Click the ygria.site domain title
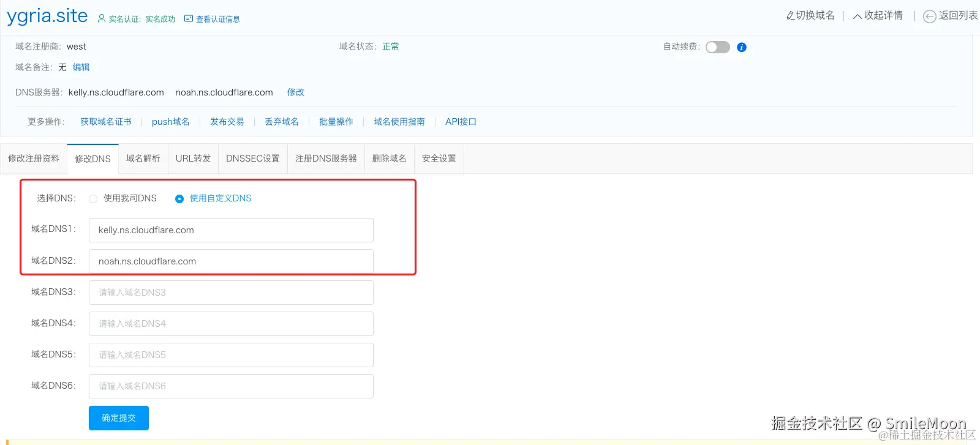The image size is (980, 445). pyautogui.click(x=47, y=16)
